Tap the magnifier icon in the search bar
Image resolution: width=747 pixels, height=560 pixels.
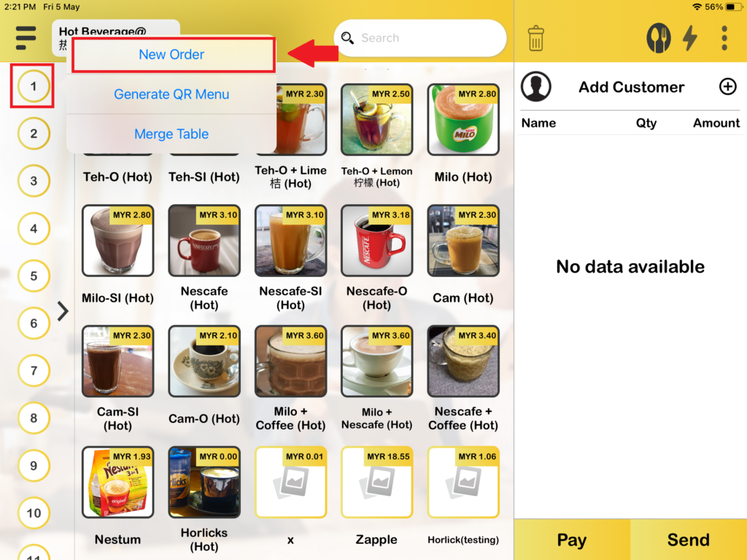coord(348,38)
